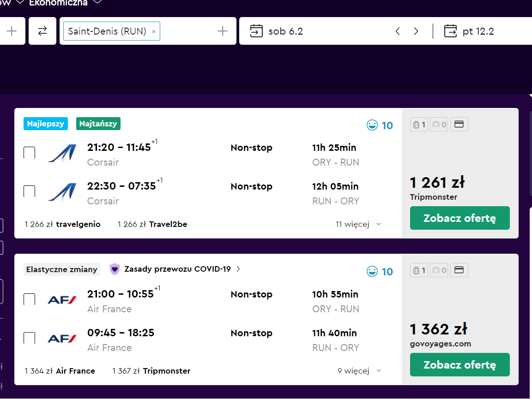Image resolution: width=532 pixels, height=399 pixels.
Task: Go to next departure day
Action: [x=416, y=31]
